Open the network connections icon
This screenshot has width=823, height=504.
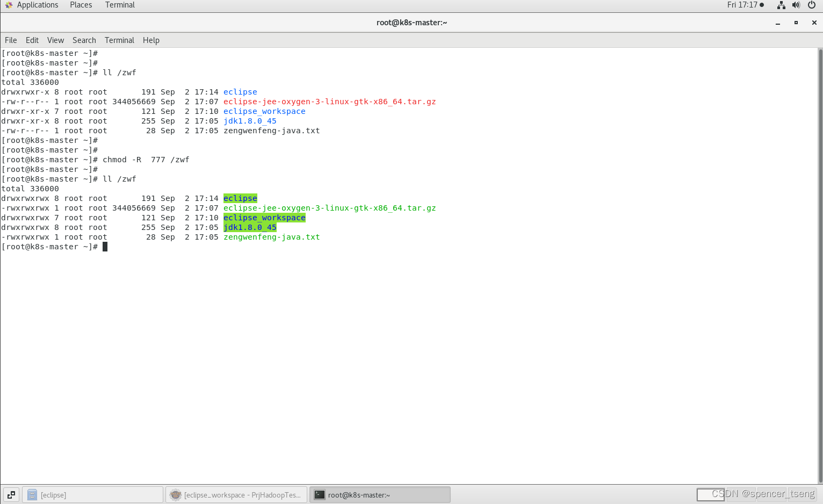click(781, 5)
